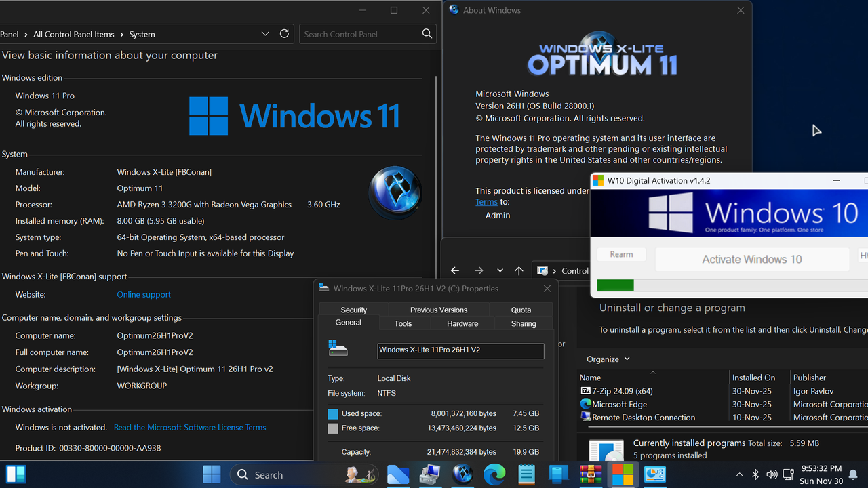Click the volume icon in system tray
868x488 pixels.
772,474
